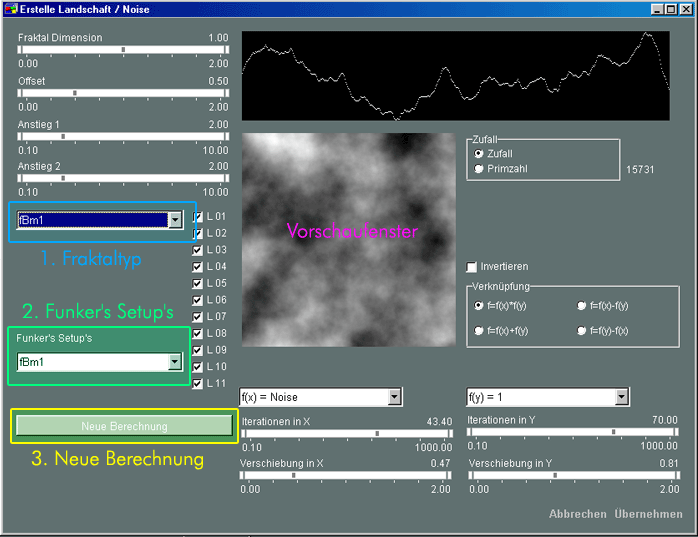Toggle the L 01 layer checkbox
This screenshot has width=698, height=537.
[198, 216]
